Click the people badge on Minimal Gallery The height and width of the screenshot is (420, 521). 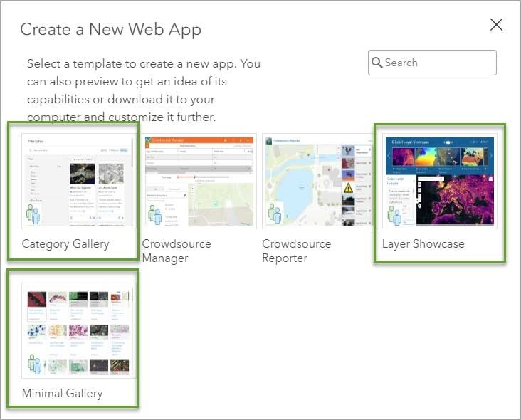pyautogui.click(x=35, y=364)
